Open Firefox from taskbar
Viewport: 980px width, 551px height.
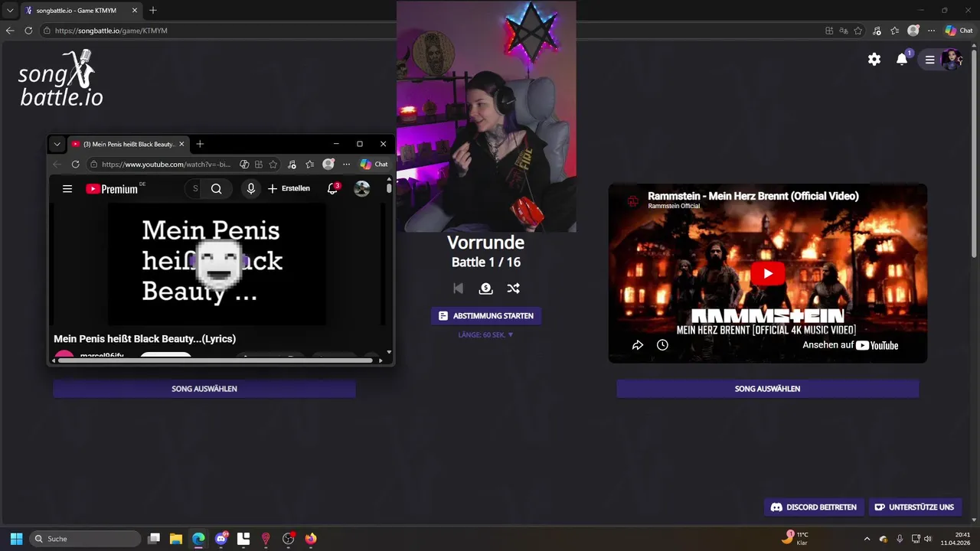coord(310,539)
